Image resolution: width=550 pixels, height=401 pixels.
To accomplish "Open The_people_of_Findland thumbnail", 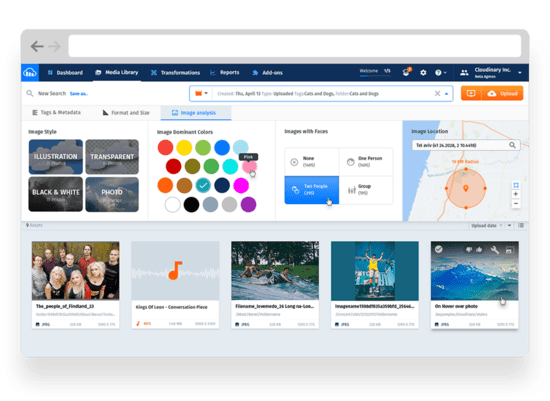I will [x=75, y=270].
